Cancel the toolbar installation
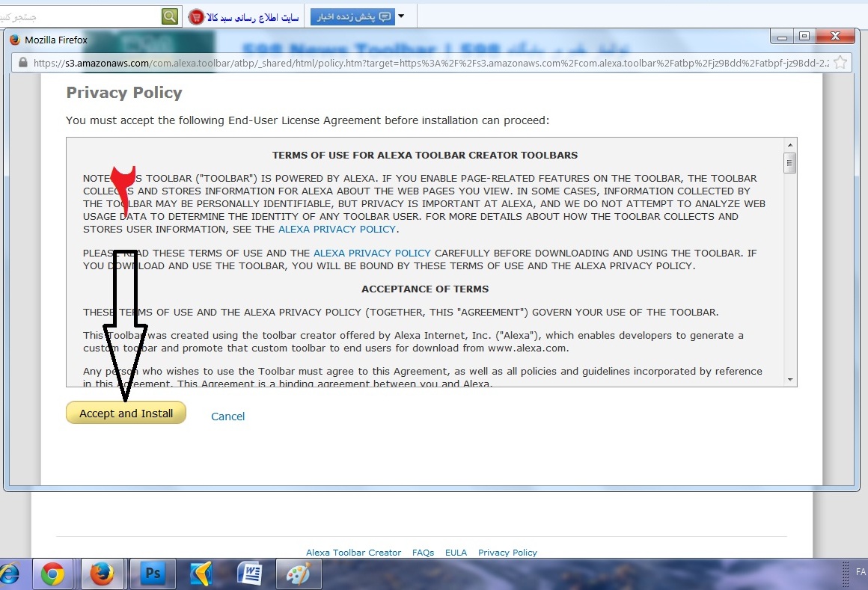868x590 pixels. point(227,417)
